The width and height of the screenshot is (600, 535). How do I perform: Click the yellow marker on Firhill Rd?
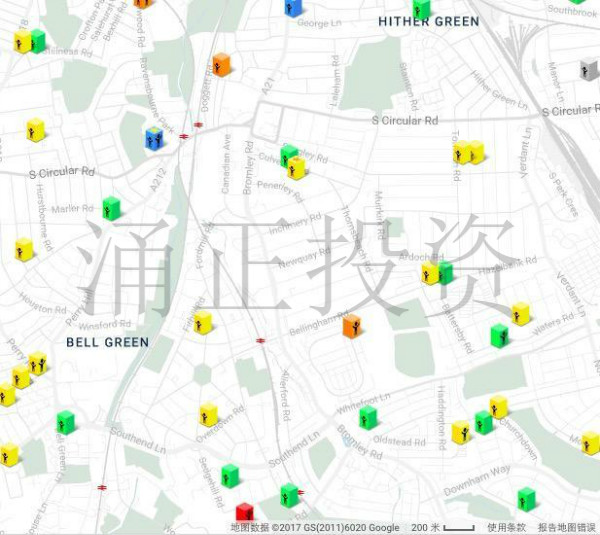tap(203, 323)
